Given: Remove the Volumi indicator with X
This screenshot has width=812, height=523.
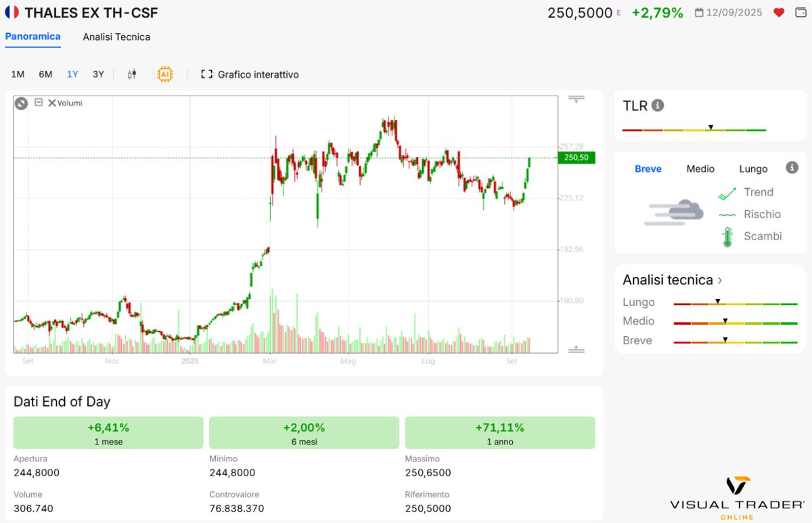Looking at the screenshot, I should [51, 103].
